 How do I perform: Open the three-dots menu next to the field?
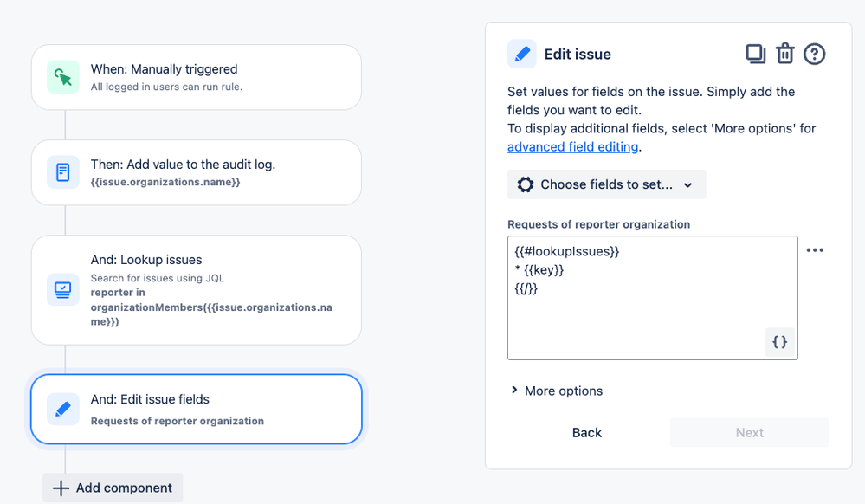815,250
